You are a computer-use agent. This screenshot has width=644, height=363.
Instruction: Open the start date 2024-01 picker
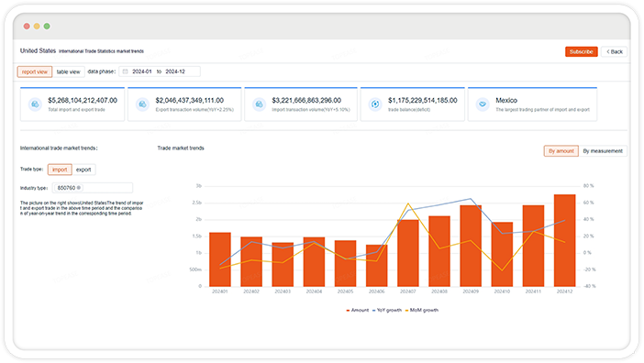click(x=141, y=71)
